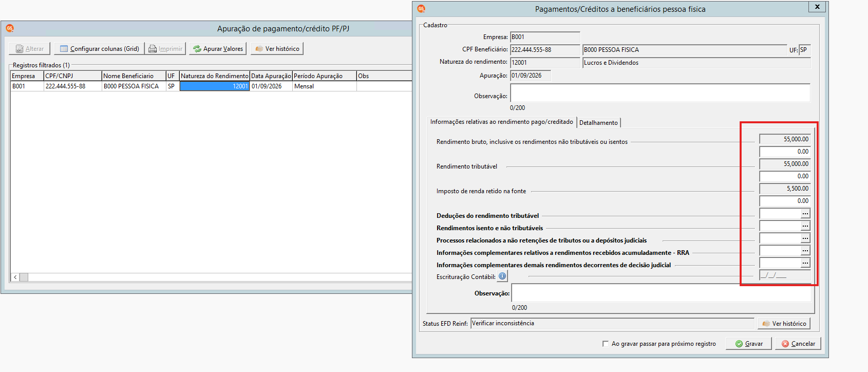This screenshot has width=868, height=372.
Task: Open ellipsis for rendimentos decorrentes de decisão judicial
Action: pos(805,263)
